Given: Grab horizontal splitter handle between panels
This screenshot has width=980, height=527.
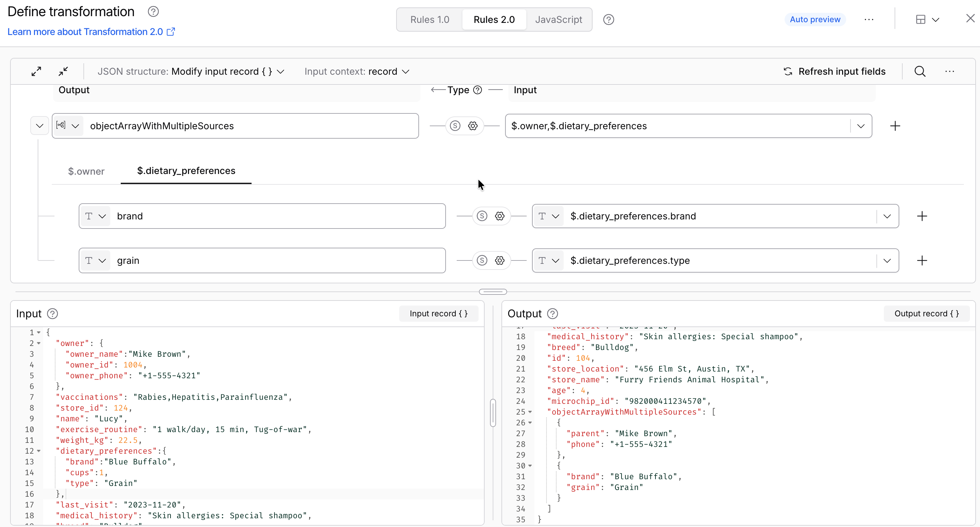Looking at the screenshot, I should (x=493, y=292).
